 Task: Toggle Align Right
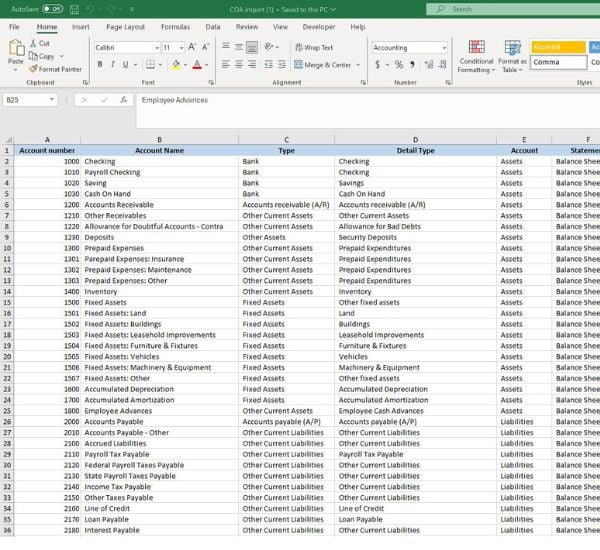point(252,64)
